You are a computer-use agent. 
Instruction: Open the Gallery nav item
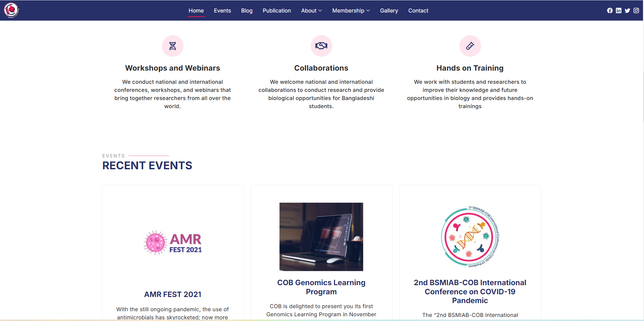tap(389, 10)
